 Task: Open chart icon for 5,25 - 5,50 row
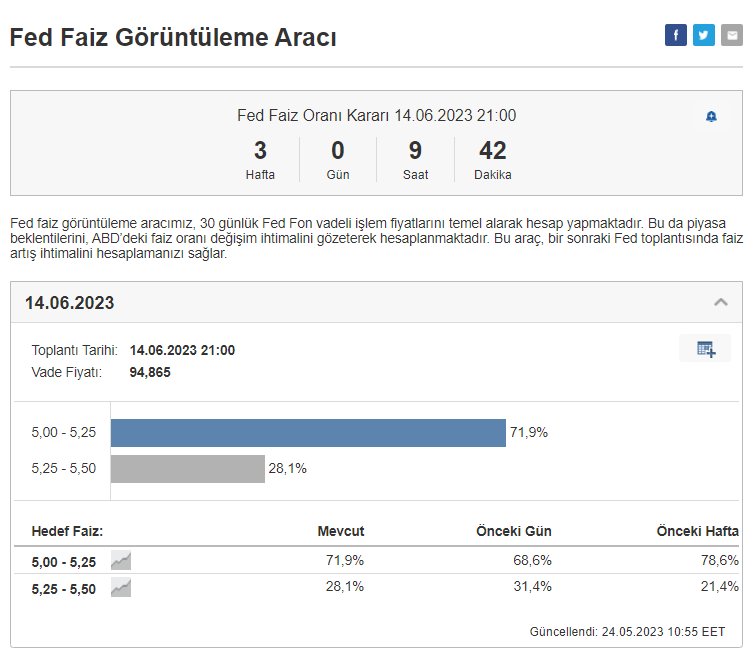(121, 588)
